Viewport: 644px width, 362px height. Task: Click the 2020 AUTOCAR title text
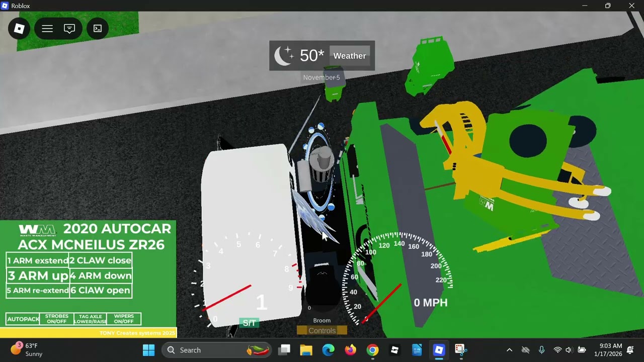tap(117, 229)
